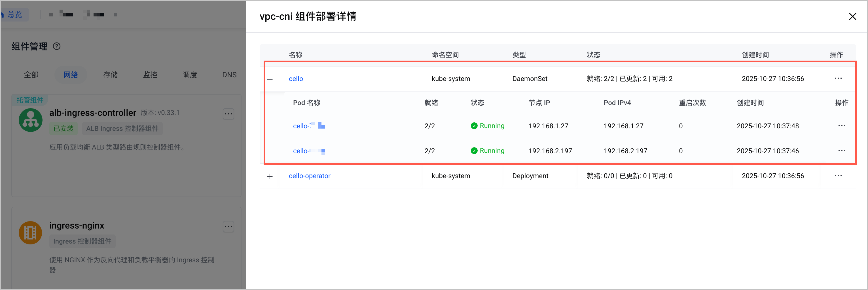Viewport: 868px width, 290px height.
Task: Click the alb-ingress-controller component icon
Action: coord(31,120)
